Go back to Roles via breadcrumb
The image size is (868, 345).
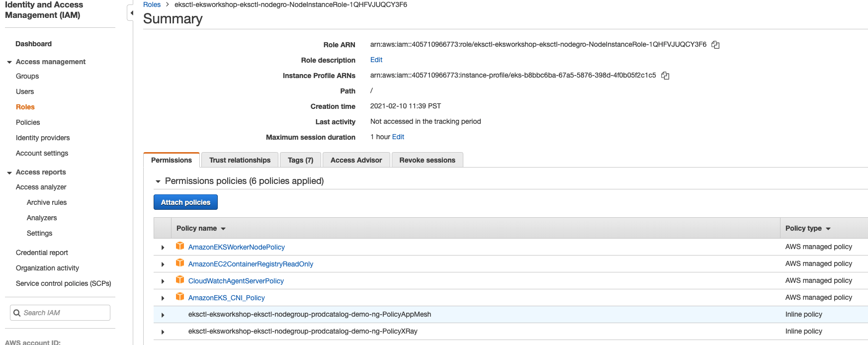pyautogui.click(x=152, y=4)
